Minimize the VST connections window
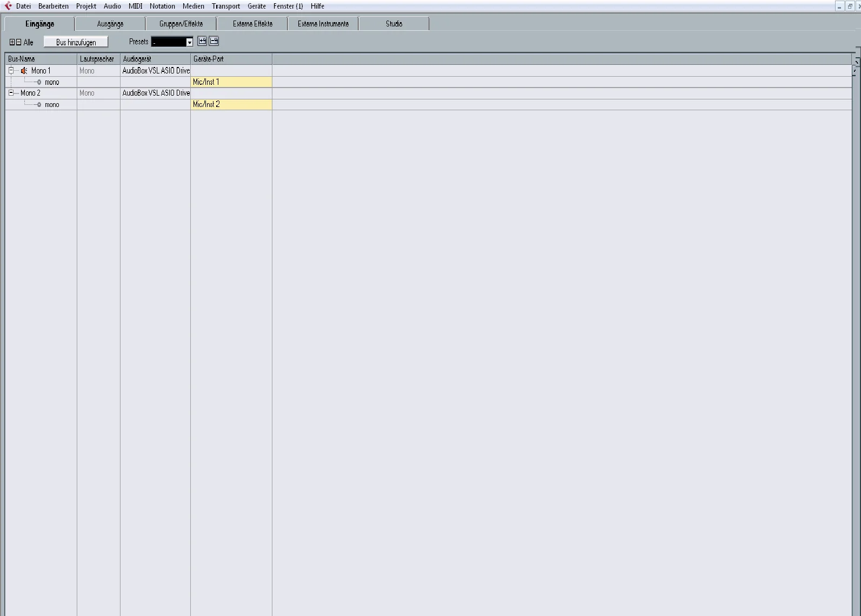 pyautogui.click(x=839, y=6)
